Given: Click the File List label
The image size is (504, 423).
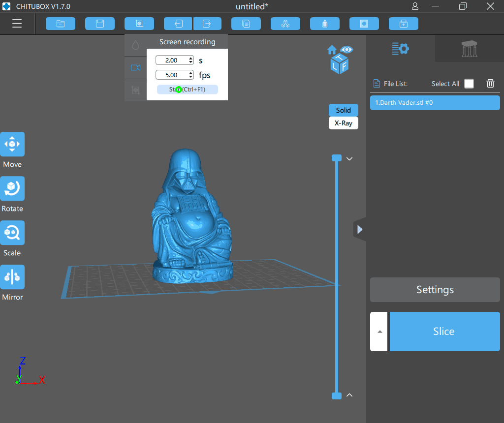Looking at the screenshot, I should pyautogui.click(x=396, y=84).
